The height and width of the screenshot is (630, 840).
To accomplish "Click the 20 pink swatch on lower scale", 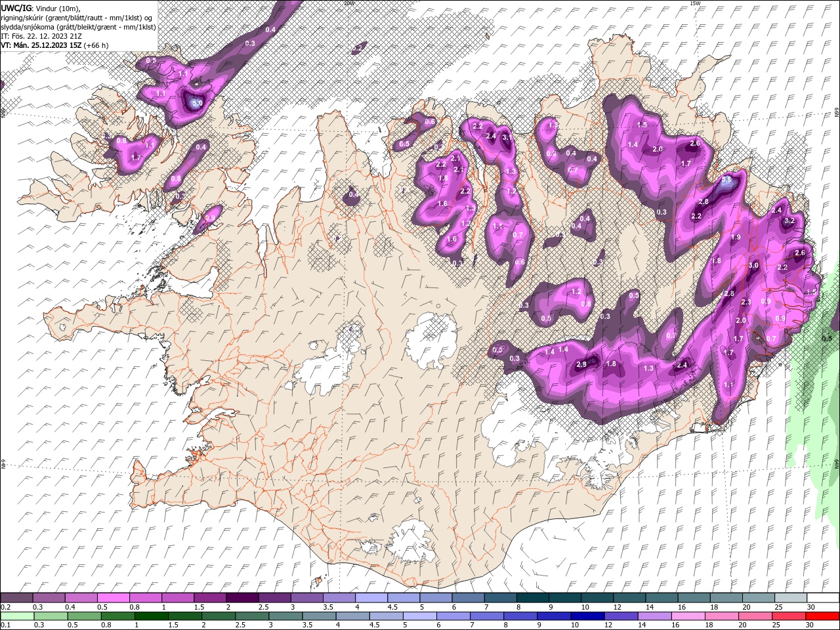I will (x=755, y=616).
